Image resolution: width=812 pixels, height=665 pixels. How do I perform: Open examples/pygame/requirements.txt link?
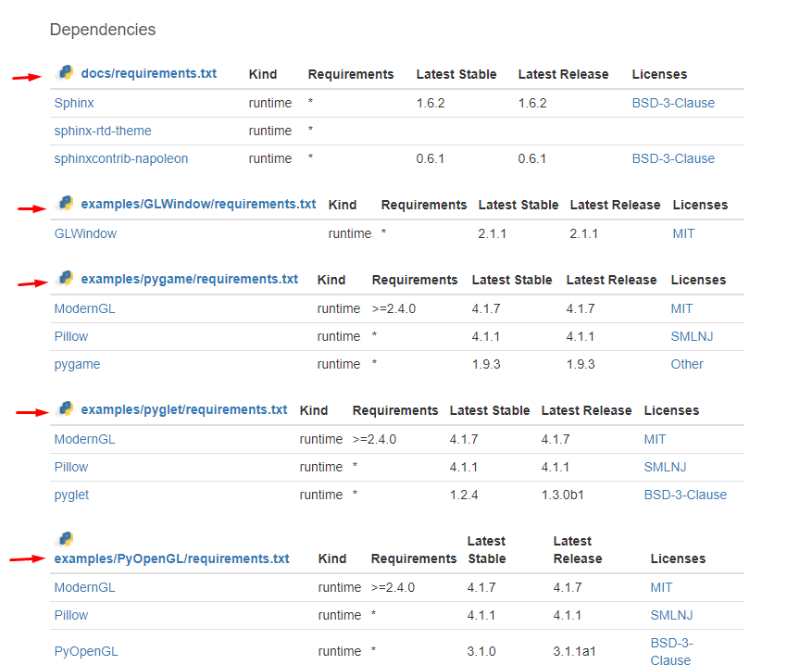click(190, 279)
